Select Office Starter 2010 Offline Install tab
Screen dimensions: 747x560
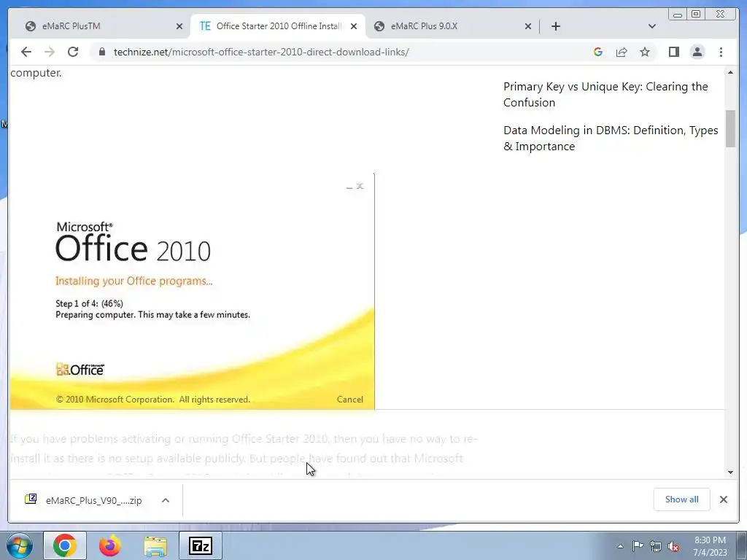(277, 26)
